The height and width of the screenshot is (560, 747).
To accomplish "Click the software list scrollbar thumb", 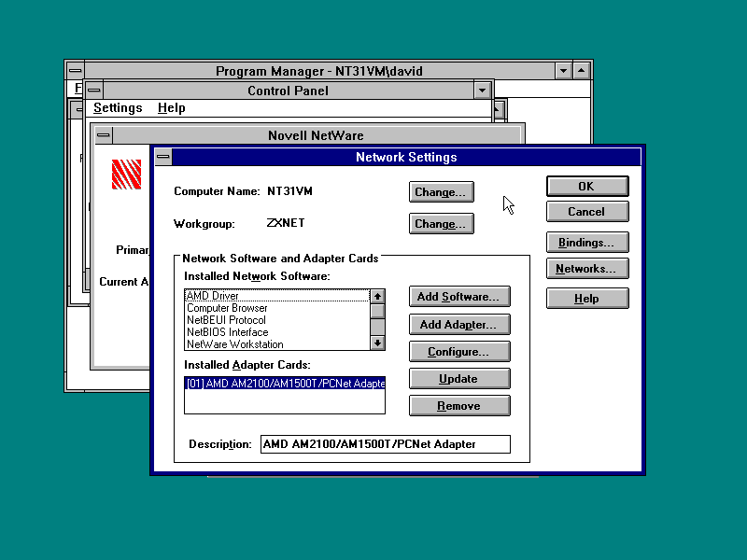I will coord(378,311).
